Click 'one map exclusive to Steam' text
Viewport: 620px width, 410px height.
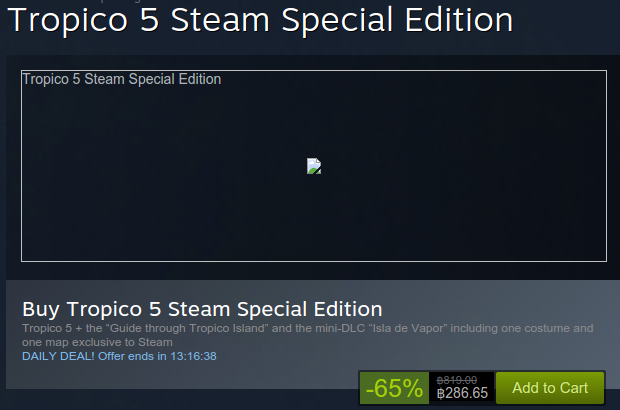pyautogui.click(x=97, y=342)
